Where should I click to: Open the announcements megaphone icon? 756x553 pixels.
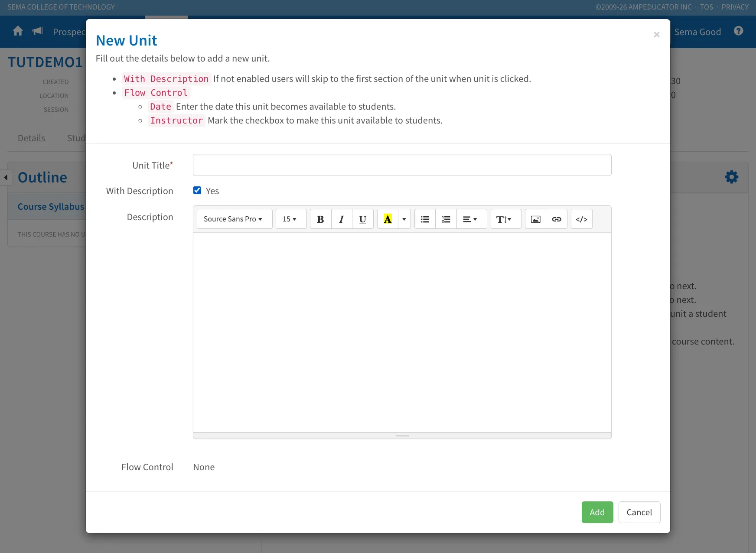point(38,31)
